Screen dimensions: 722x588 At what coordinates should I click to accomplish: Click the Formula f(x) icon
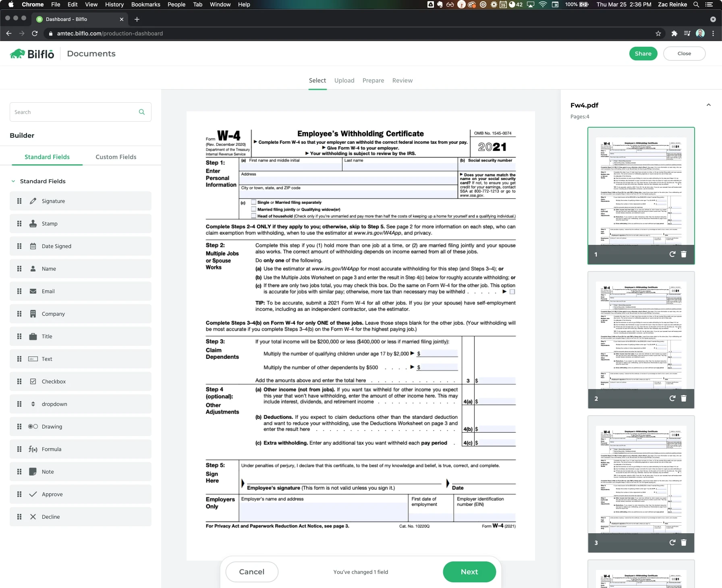[33, 449]
